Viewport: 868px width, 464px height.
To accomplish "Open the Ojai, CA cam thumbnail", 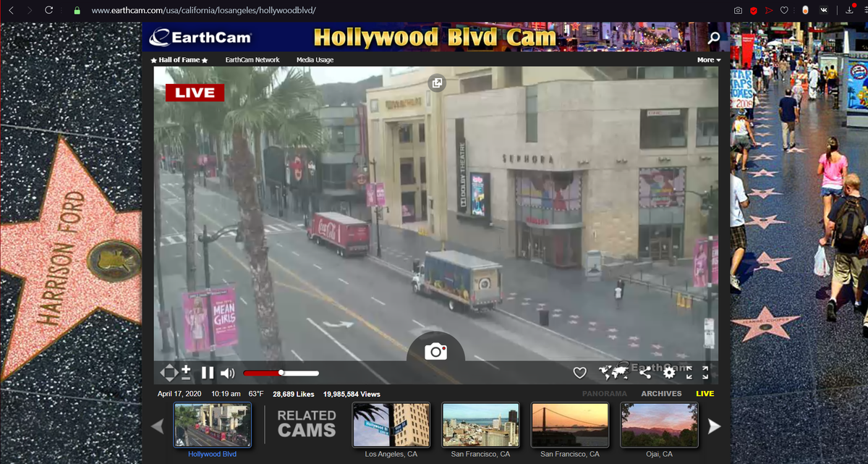I will click(x=659, y=425).
